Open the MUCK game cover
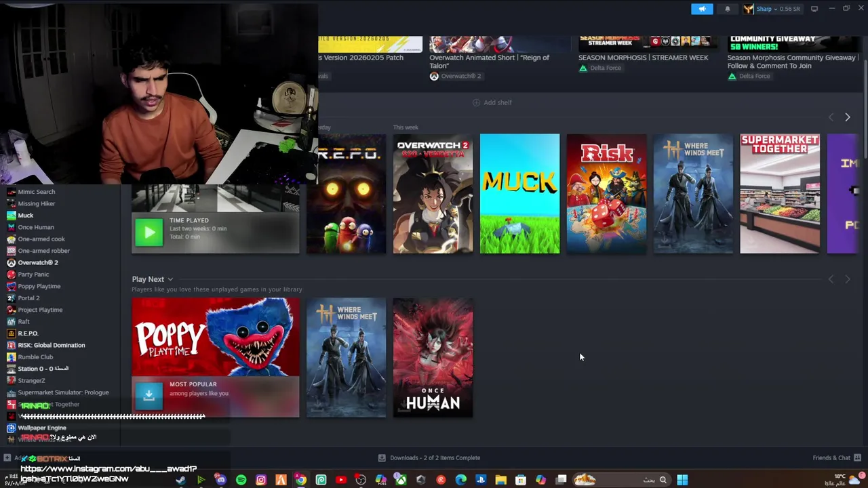 (x=519, y=194)
